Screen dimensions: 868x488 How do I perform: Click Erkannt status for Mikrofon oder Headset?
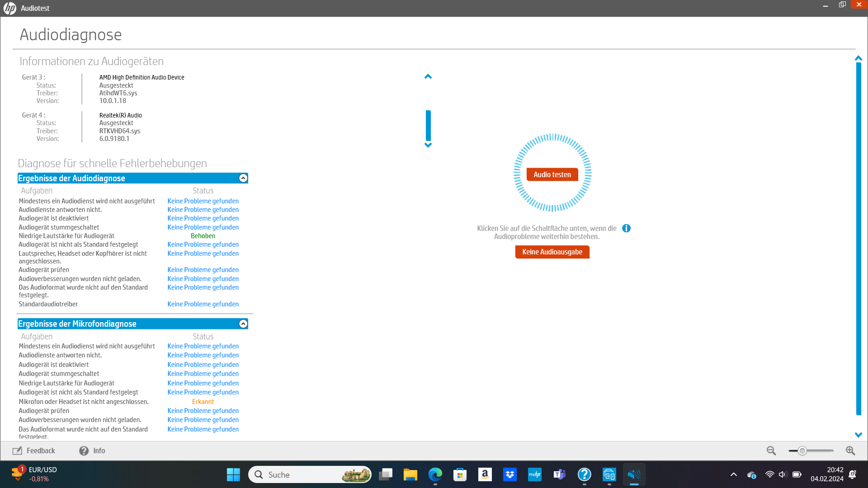[x=203, y=402]
